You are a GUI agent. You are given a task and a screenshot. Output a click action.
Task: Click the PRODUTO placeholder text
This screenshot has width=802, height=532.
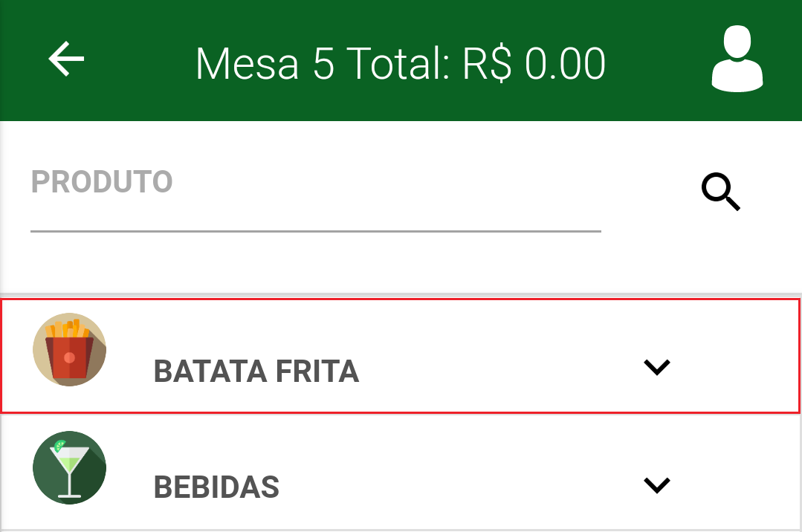102,181
